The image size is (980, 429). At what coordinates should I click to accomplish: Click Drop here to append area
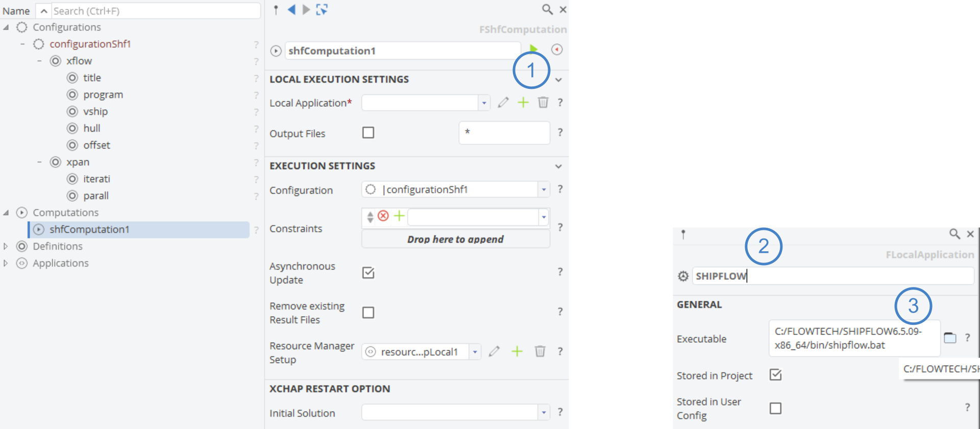(455, 239)
